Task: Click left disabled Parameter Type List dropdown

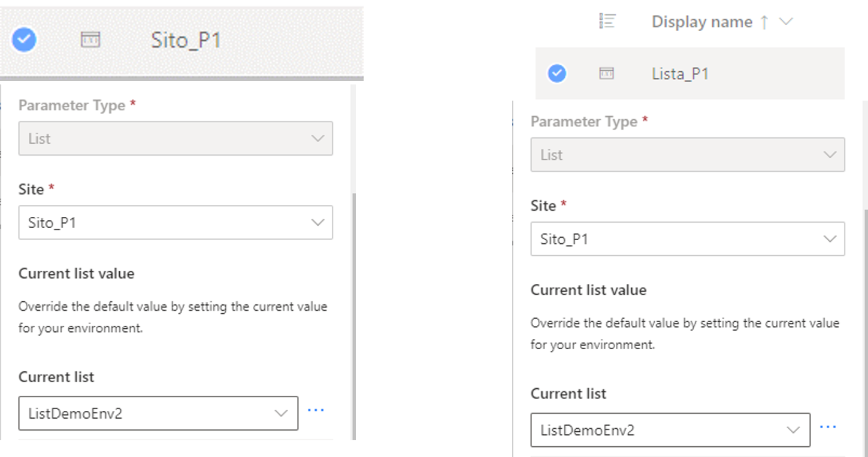Action: [x=176, y=139]
